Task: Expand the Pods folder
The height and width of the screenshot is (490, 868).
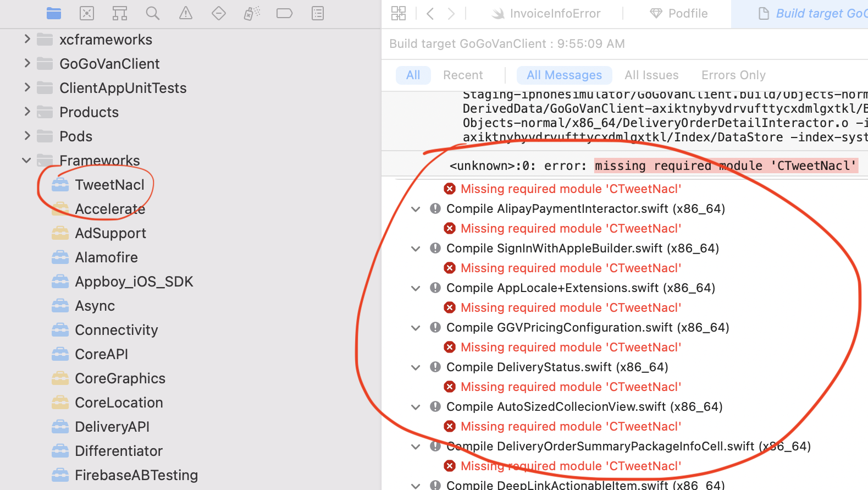Action: point(27,136)
